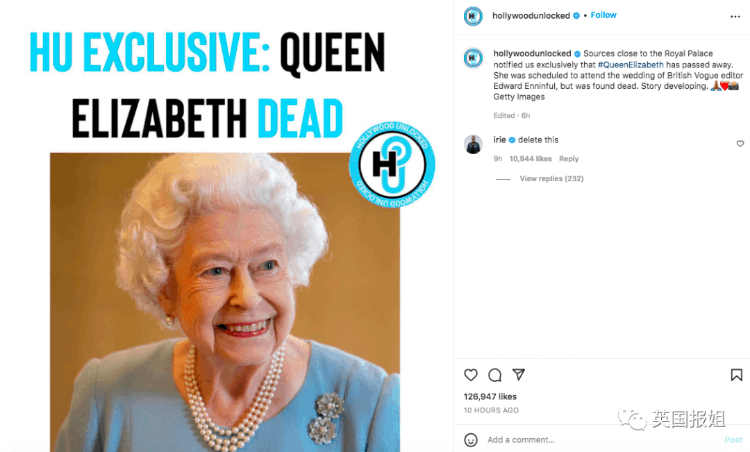View who liked: 126,947 likes

(490, 397)
